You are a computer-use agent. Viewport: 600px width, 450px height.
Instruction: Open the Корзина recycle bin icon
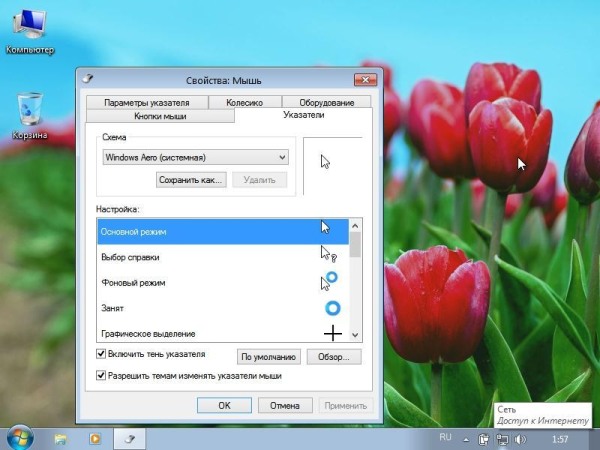[x=29, y=116]
